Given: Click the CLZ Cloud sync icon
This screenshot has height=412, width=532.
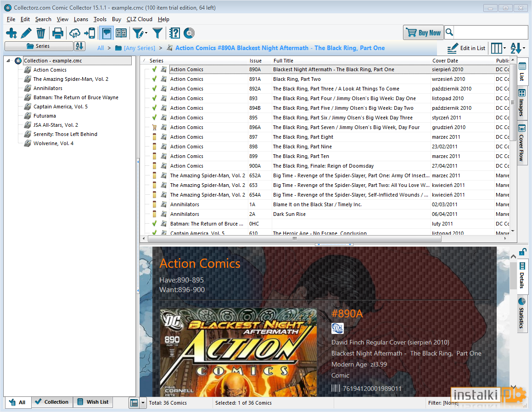Looking at the screenshot, I should [75, 33].
